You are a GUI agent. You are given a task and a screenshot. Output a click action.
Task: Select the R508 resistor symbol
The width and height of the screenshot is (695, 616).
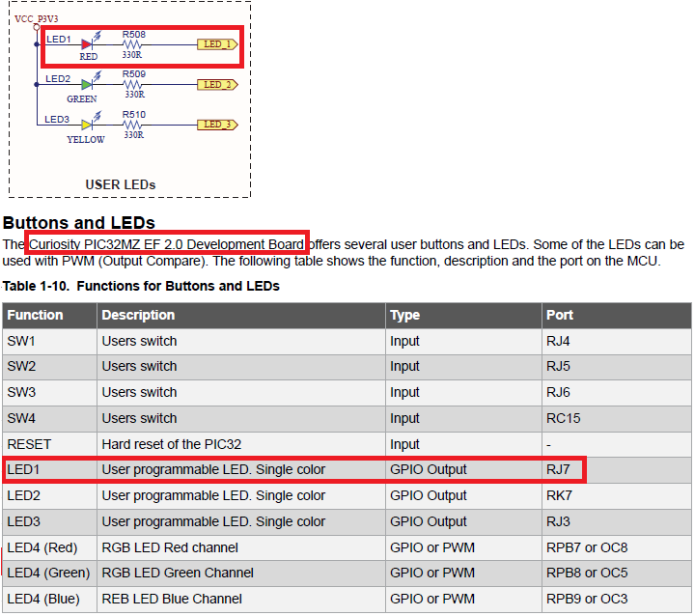coord(133,44)
